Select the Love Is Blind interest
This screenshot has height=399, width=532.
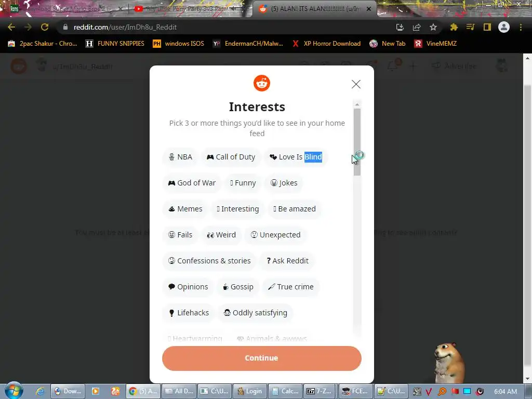[x=296, y=157]
